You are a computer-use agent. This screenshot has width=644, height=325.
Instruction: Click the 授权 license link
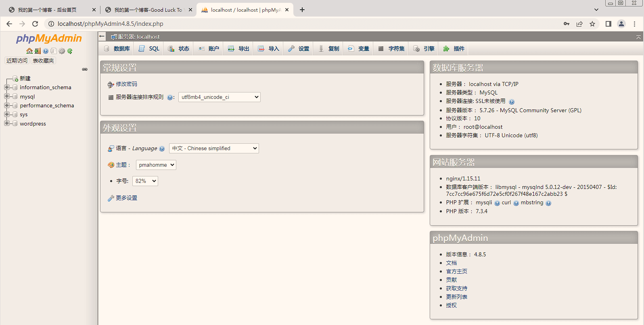[x=452, y=305]
